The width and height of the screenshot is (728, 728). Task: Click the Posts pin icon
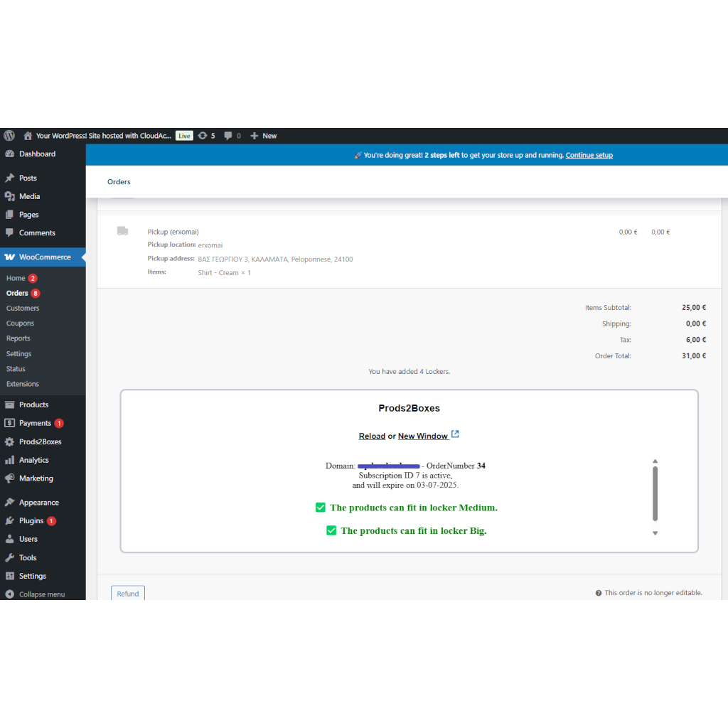point(9,178)
